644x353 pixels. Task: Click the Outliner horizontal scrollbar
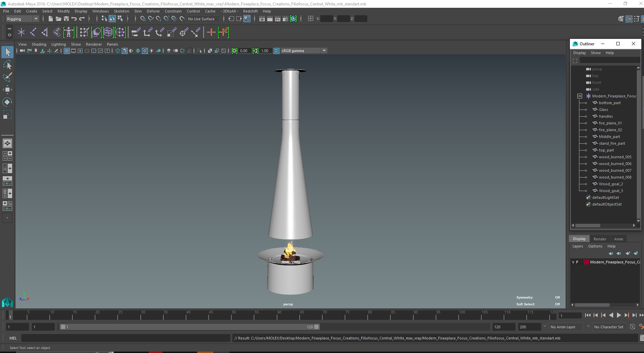point(588,225)
